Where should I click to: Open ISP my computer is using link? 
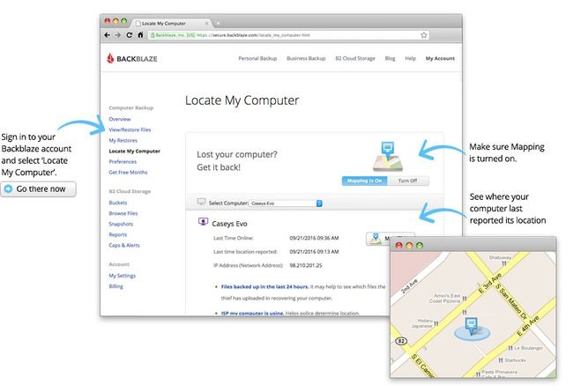pyautogui.click(x=252, y=313)
